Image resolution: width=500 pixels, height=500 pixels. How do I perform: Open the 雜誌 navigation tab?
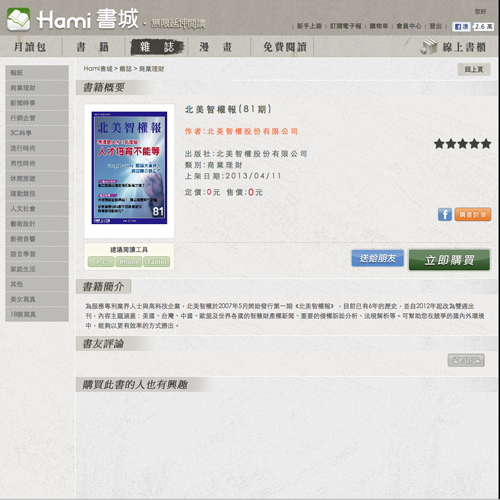[x=157, y=47]
